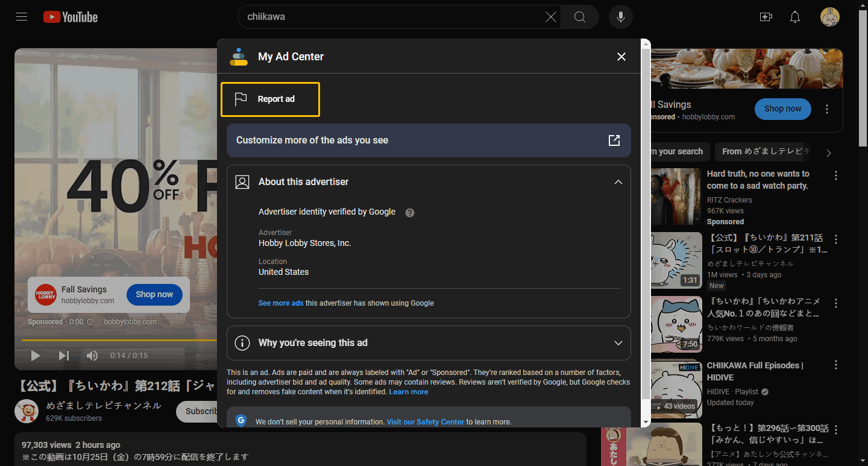Open the YouTube hamburger guide menu
868x466 pixels.
(x=22, y=17)
